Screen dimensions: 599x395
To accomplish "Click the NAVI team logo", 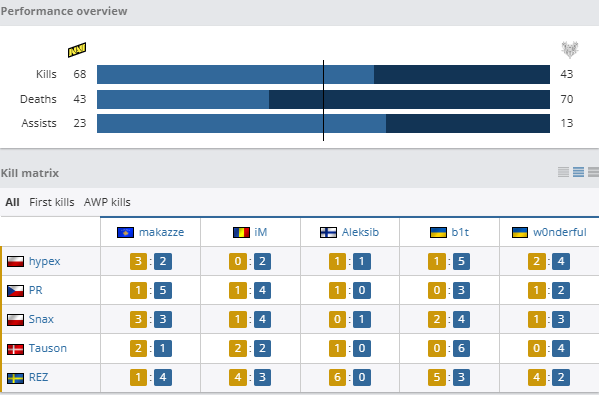I will click(x=77, y=50).
